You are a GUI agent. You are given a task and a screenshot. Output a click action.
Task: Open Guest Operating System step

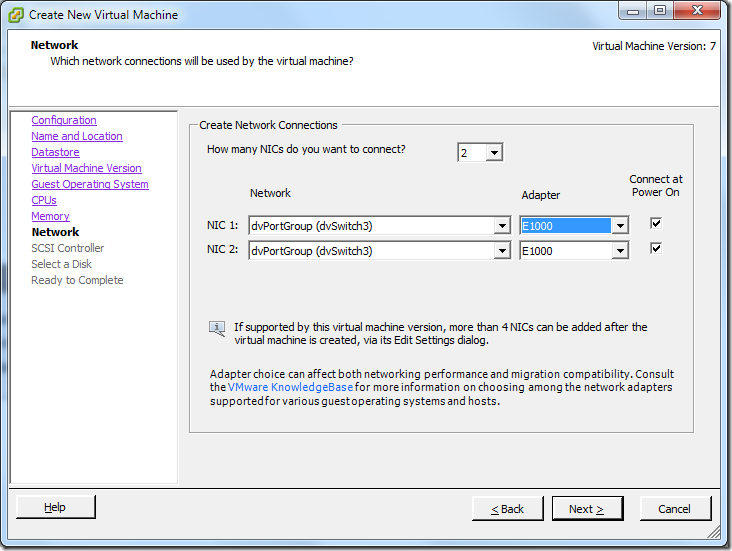90,184
